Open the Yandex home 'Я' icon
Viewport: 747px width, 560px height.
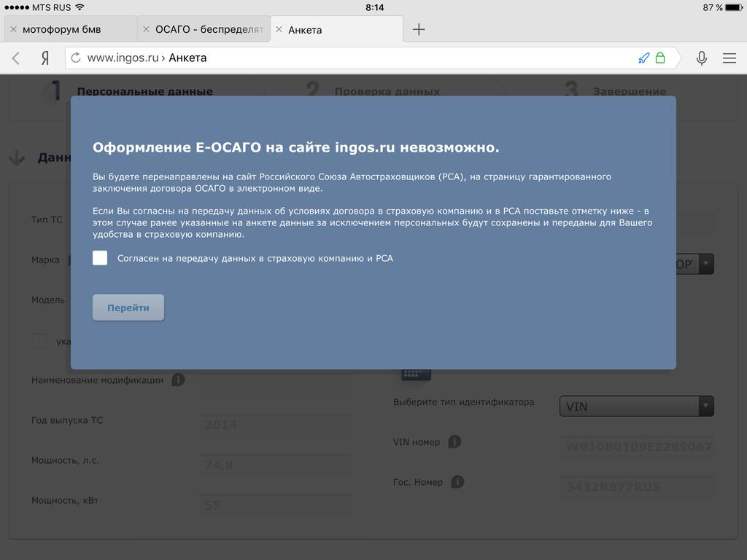[x=44, y=58]
